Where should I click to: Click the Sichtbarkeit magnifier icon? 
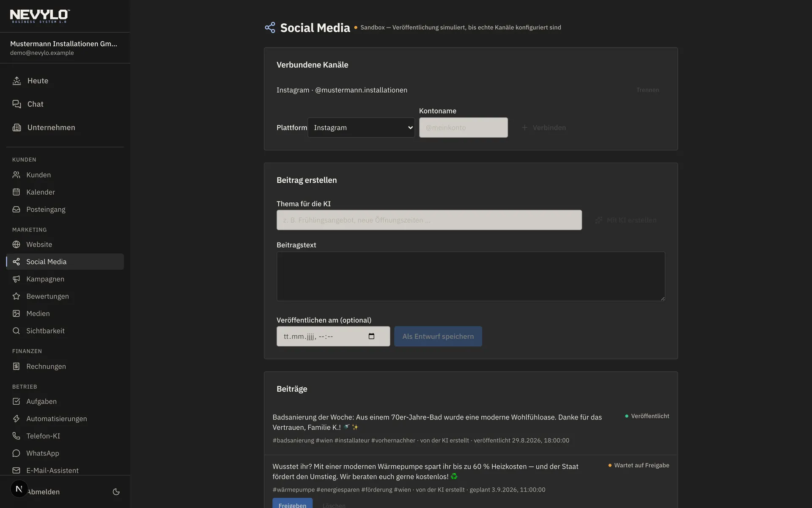click(16, 331)
